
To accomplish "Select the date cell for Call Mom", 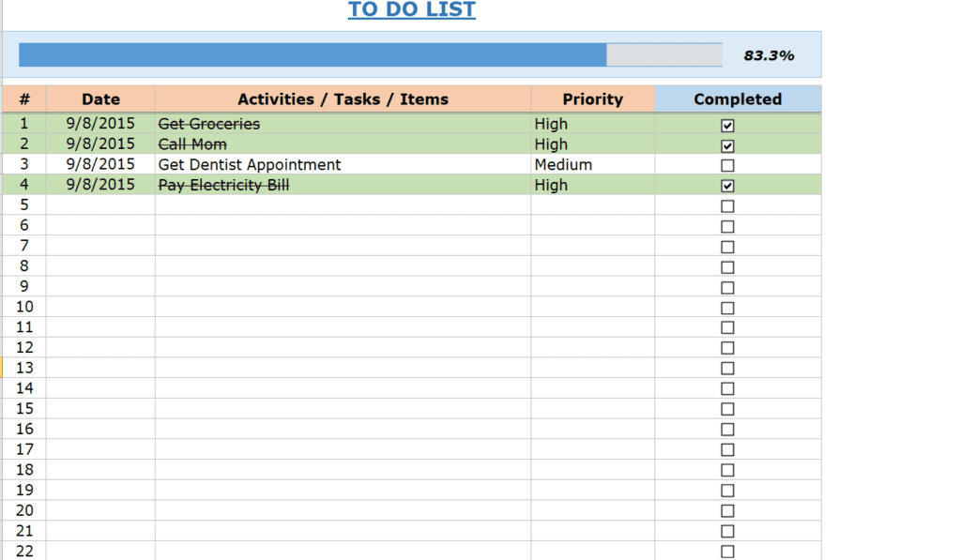I will pos(100,144).
